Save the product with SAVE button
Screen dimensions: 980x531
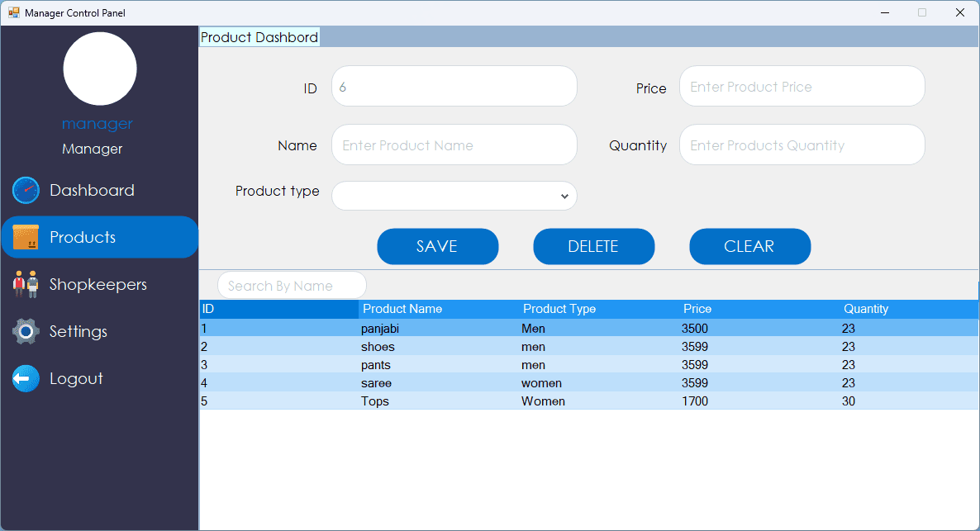pyautogui.click(x=437, y=246)
